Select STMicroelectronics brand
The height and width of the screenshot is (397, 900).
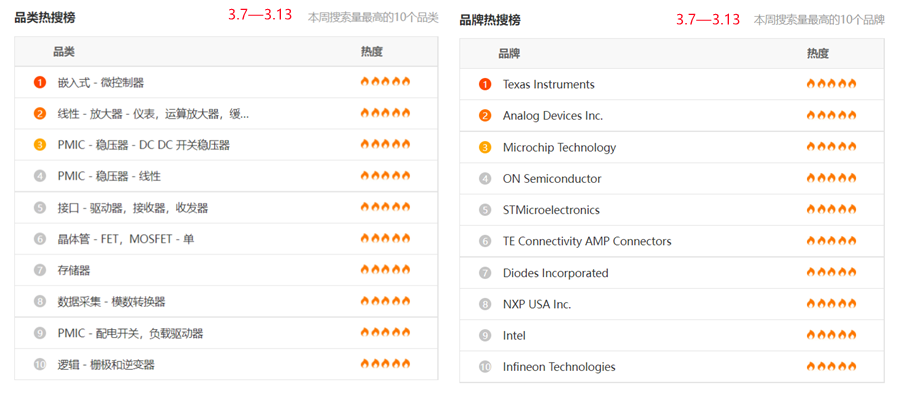pos(551,210)
